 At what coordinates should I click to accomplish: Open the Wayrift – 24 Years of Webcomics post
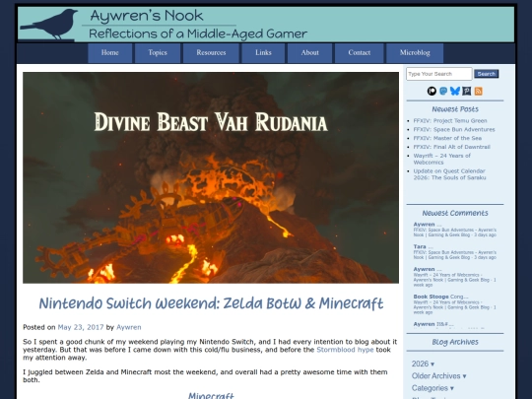441,159
